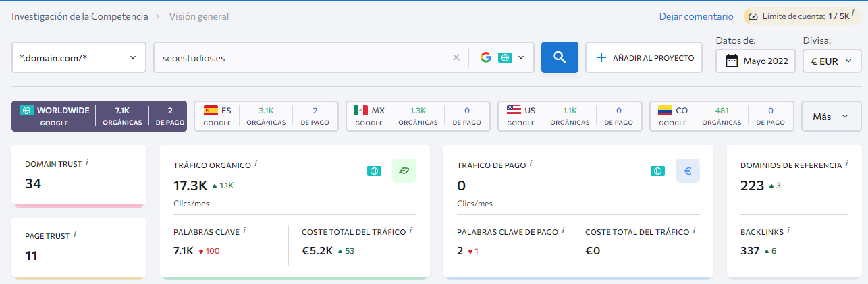Click the 481 orgánicas value for CO
The width and height of the screenshot is (868, 284).
pos(722,110)
